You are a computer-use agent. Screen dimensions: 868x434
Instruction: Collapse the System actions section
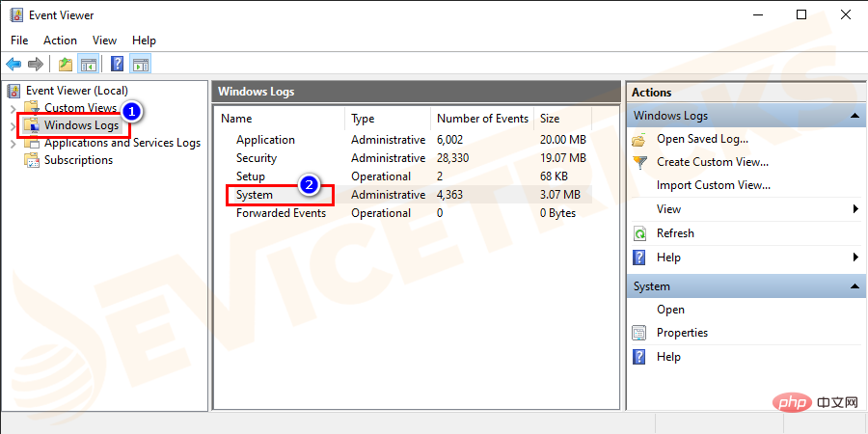click(x=854, y=286)
